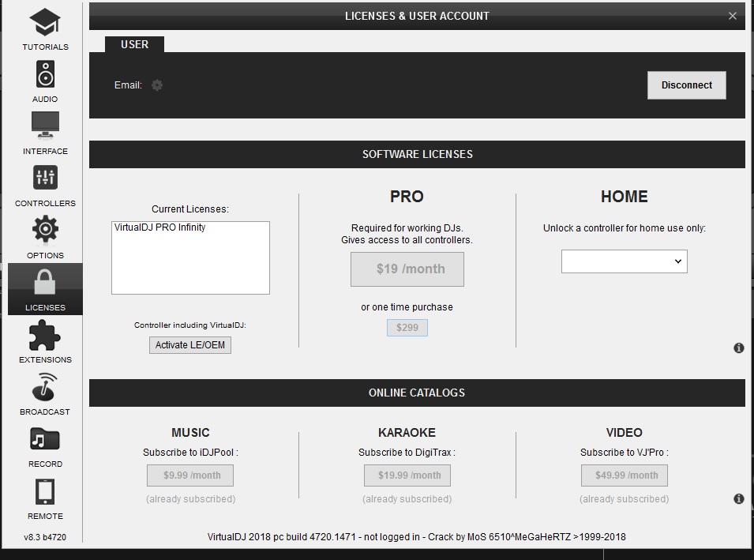The height and width of the screenshot is (560, 754).
Task: Open the Extensions puzzle piece icon
Action: tap(45, 335)
